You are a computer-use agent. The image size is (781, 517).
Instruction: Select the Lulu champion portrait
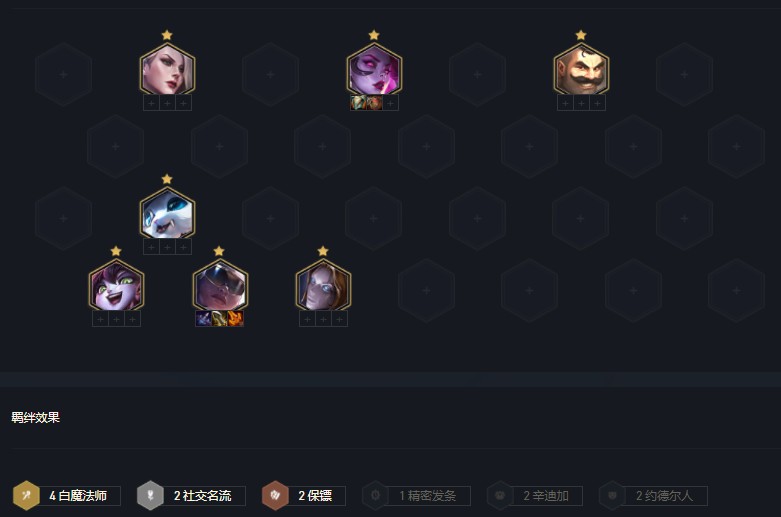click(x=116, y=285)
